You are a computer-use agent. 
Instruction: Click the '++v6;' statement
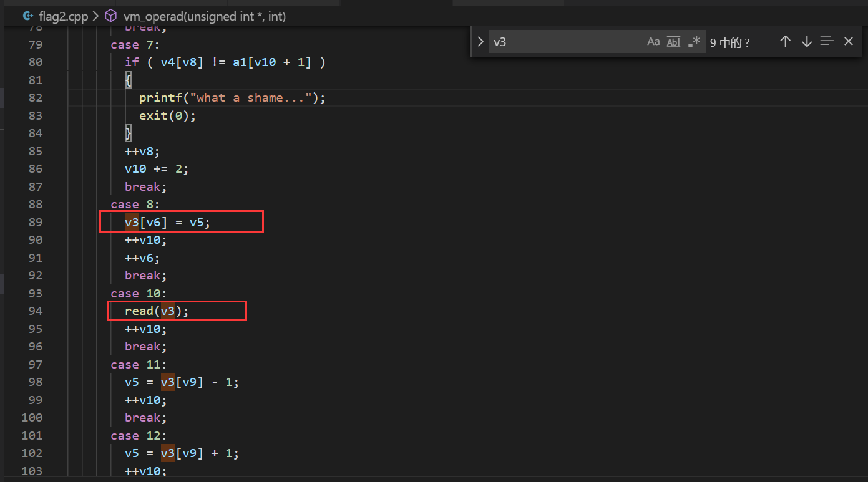click(x=142, y=258)
